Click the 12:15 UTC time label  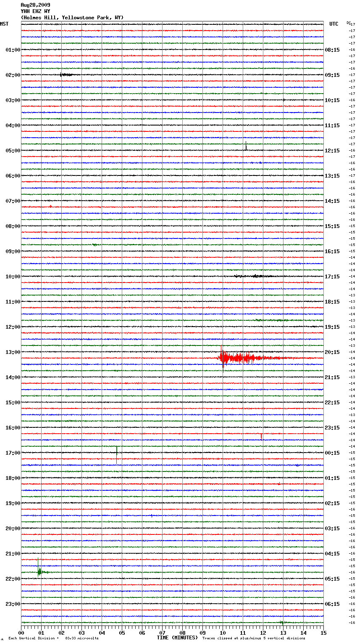(332, 151)
